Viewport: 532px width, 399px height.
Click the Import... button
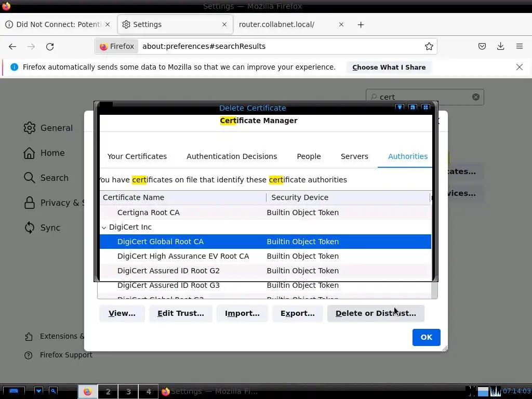tap(242, 313)
